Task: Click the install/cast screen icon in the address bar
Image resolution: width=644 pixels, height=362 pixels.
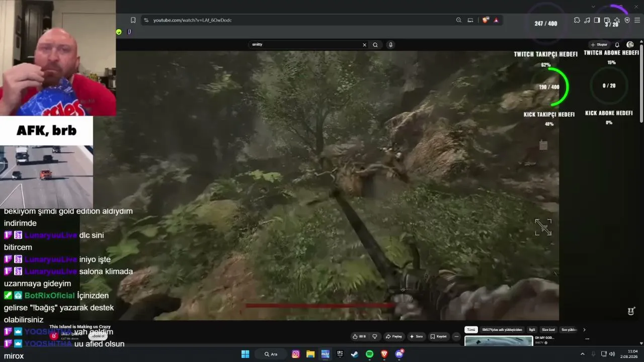Action: 470,20
